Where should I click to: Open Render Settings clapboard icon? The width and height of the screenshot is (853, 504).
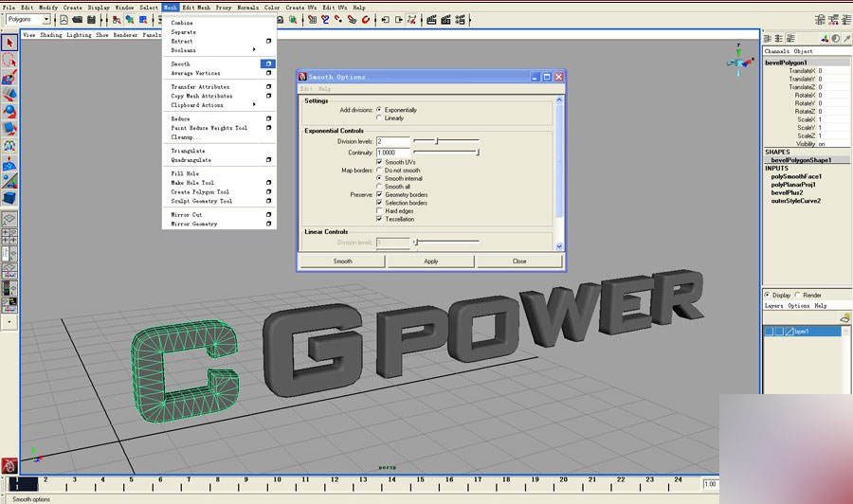click(460, 20)
